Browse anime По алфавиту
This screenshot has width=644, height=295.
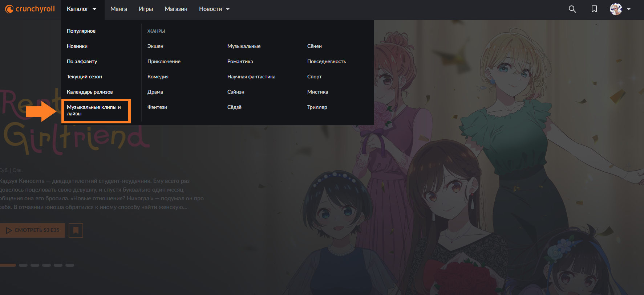coord(82,61)
